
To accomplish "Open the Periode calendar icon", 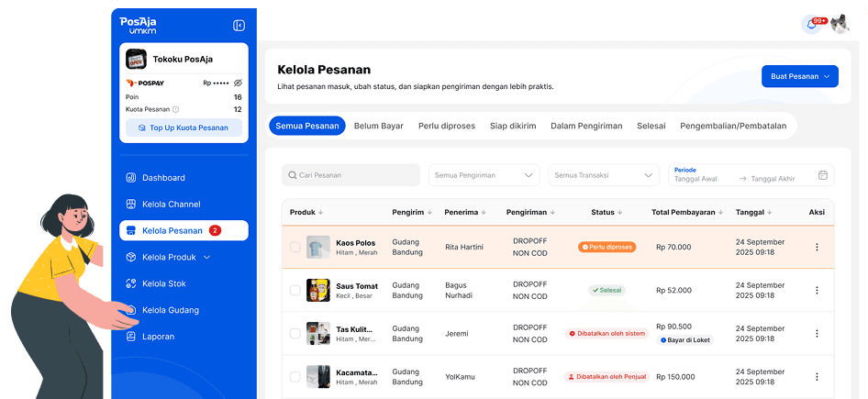I will click(823, 175).
